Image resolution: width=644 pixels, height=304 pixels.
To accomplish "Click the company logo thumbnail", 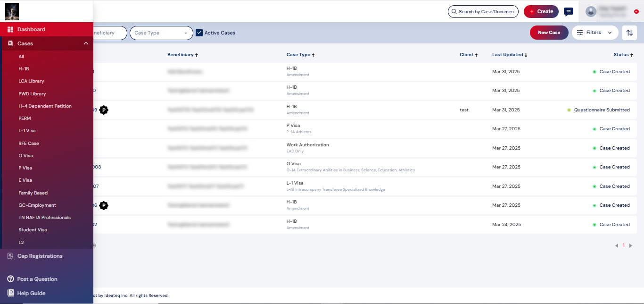I will pyautogui.click(x=12, y=11).
